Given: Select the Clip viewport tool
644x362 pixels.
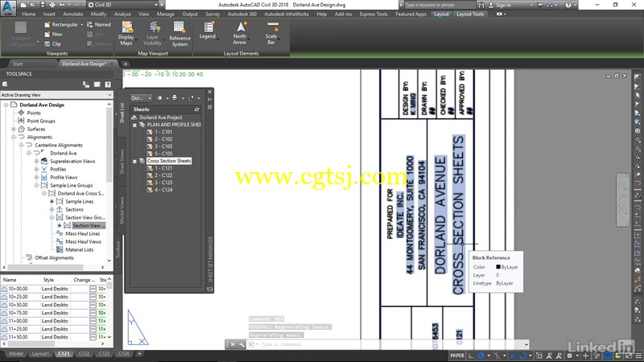Looking at the screenshot, I should point(52,43).
